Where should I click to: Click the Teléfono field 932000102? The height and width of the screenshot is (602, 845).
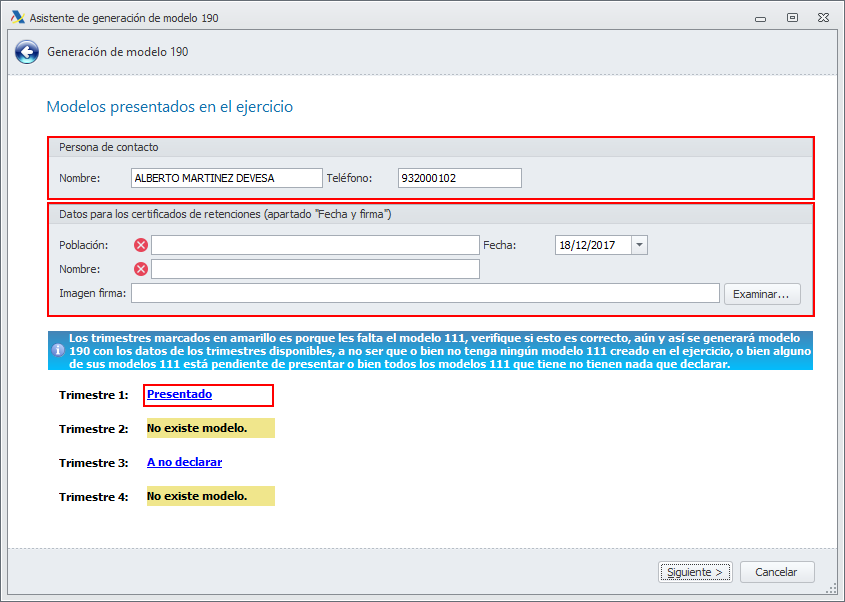tap(460, 178)
